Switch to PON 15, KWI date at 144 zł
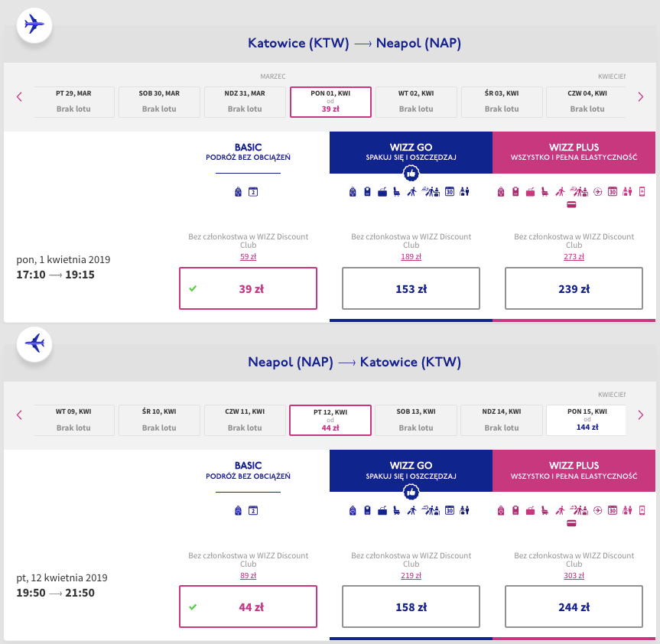 pos(586,420)
